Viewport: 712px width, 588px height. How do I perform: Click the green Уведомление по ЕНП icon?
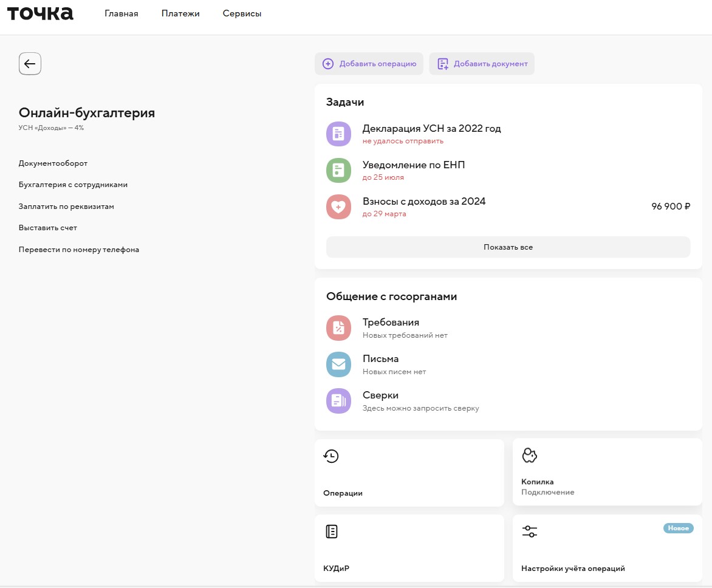[x=338, y=171]
